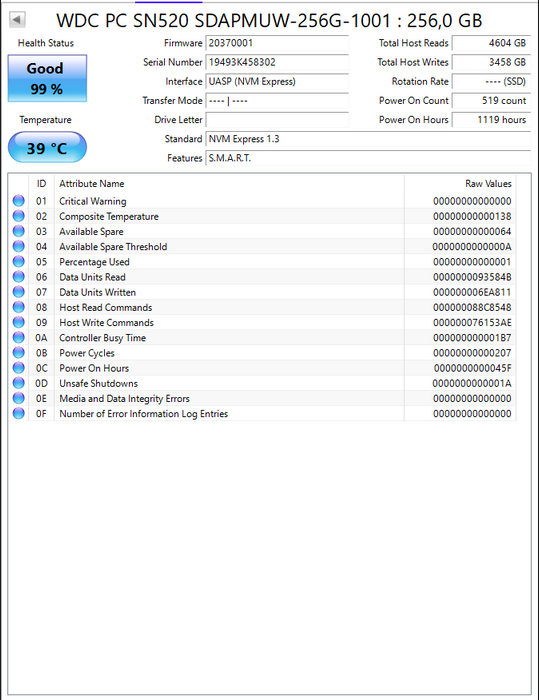Click the Drive Letter field

coord(277,120)
